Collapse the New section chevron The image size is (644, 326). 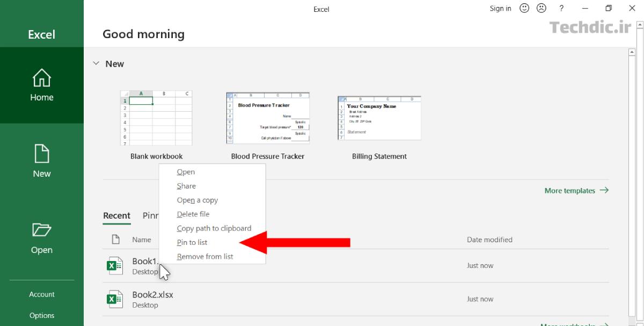pyautogui.click(x=96, y=63)
